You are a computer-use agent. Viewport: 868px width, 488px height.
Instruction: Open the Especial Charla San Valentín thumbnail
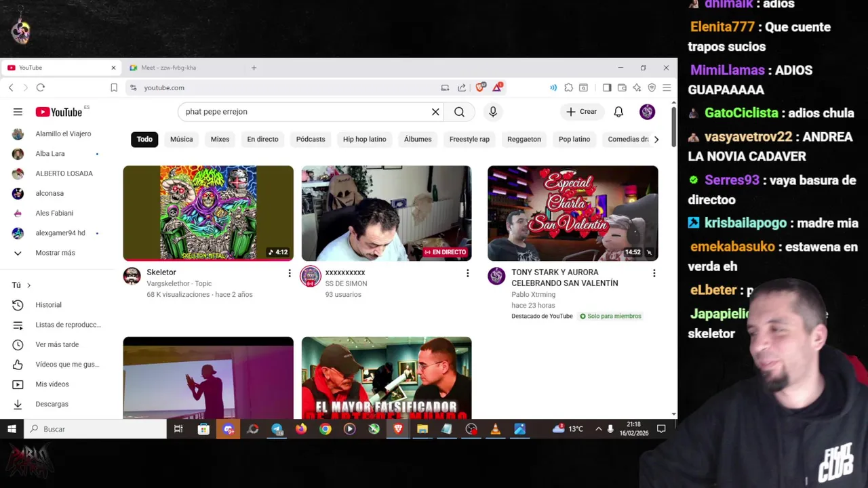click(x=573, y=213)
